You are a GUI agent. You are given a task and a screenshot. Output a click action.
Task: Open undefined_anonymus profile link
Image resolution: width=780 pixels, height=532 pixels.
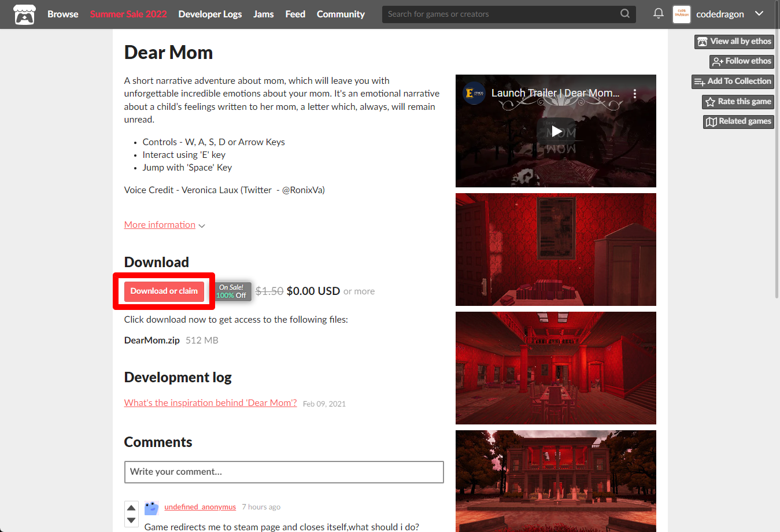point(200,507)
